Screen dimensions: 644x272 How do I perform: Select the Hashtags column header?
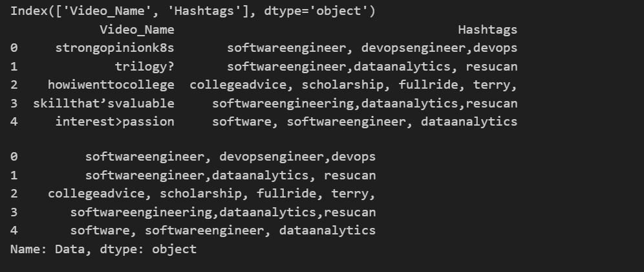point(488,30)
